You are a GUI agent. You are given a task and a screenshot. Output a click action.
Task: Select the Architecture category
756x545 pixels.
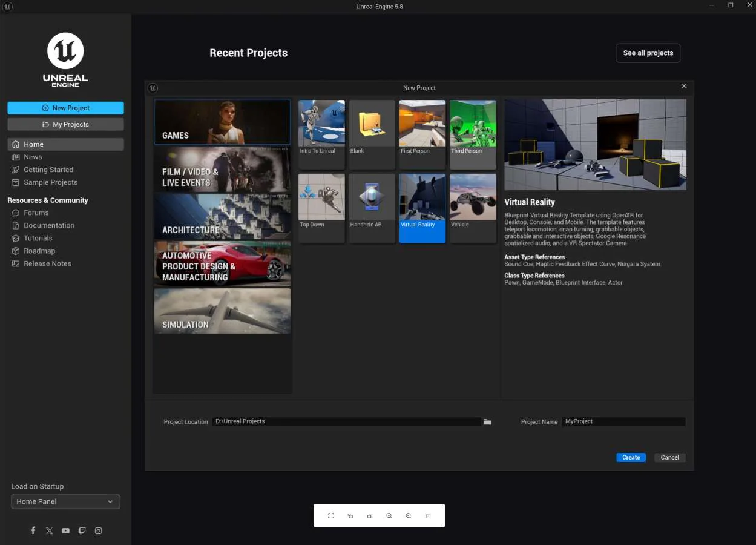point(222,216)
